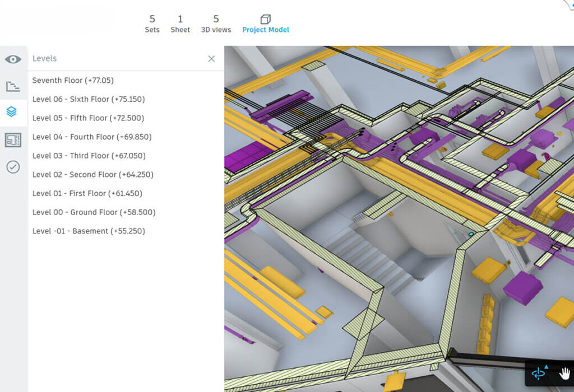Close the Levels panel
Viewport: 574px width, 392px height.
(x=211, y=58)
